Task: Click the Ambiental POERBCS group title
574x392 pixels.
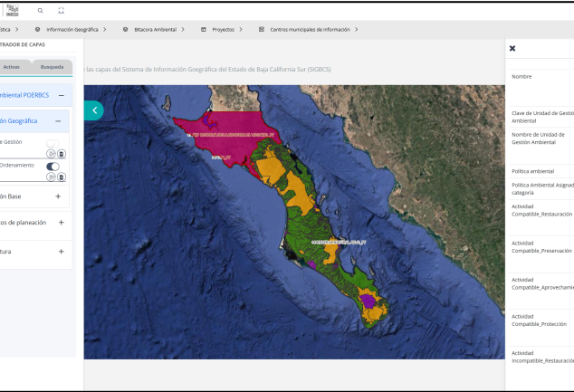Action: [24, 95]
